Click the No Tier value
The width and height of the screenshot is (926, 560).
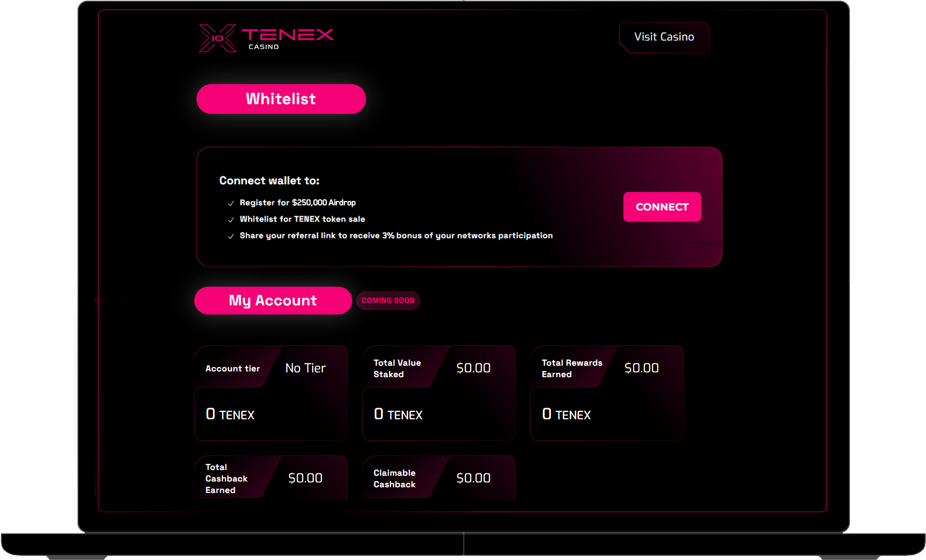point(305,368)
